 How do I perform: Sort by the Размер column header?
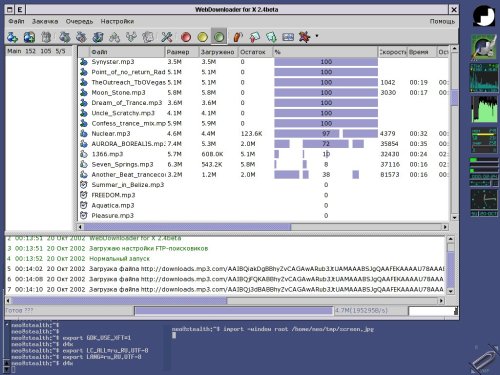[x=182, y=52]
